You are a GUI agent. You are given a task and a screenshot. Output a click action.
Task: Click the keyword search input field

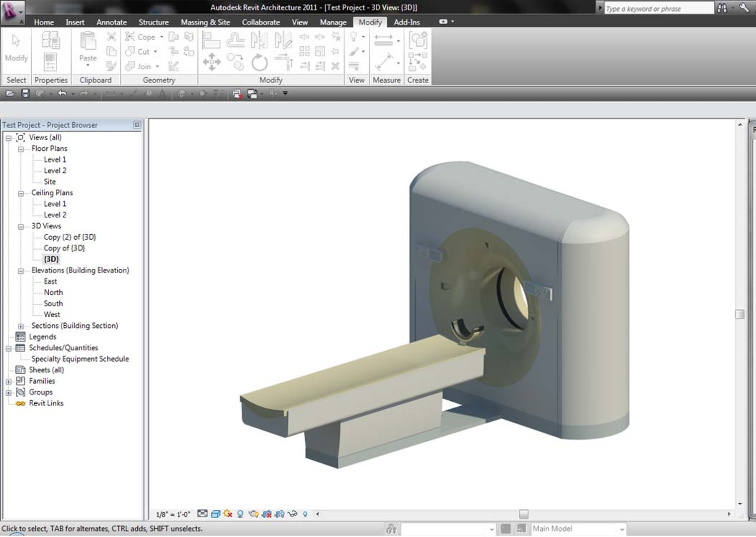coord(659,8)
